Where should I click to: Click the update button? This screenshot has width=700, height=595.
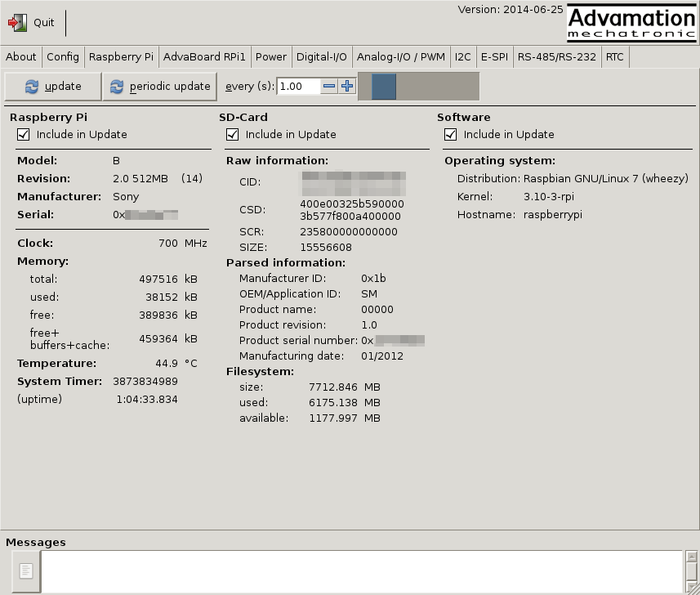[52, 86]
